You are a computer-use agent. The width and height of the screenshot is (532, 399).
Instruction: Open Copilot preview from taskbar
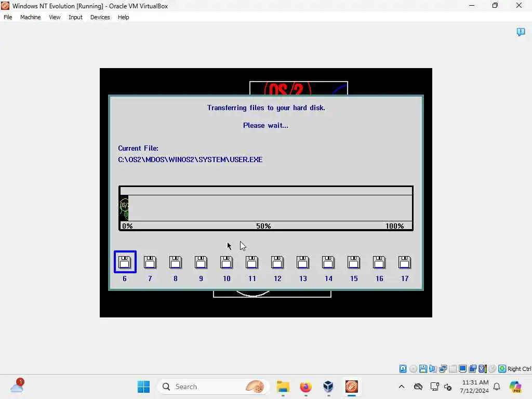(x=515, y=387)
